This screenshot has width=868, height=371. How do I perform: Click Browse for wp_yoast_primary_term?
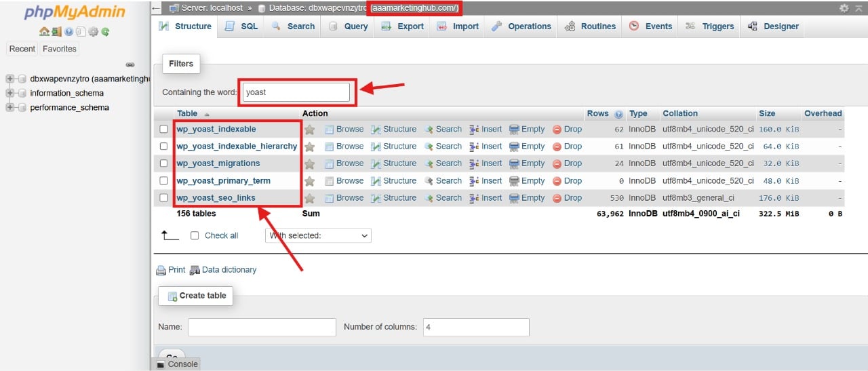coord(344,181)
